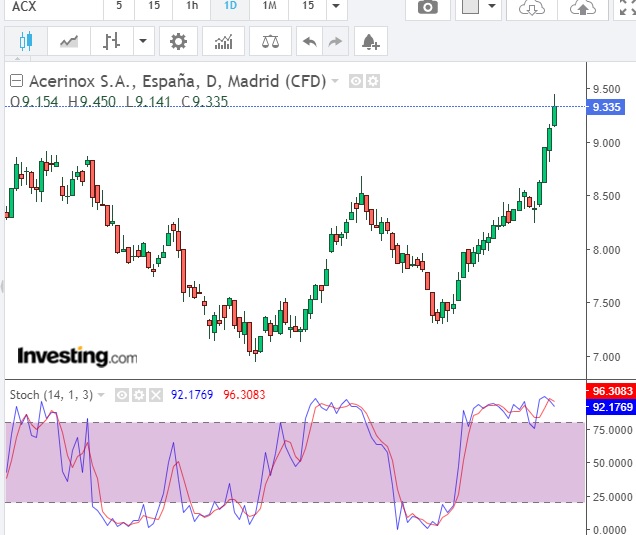Open the chart style dropdown arrow
Viewport: 636px width, 535px height.
tap(143, 41)
